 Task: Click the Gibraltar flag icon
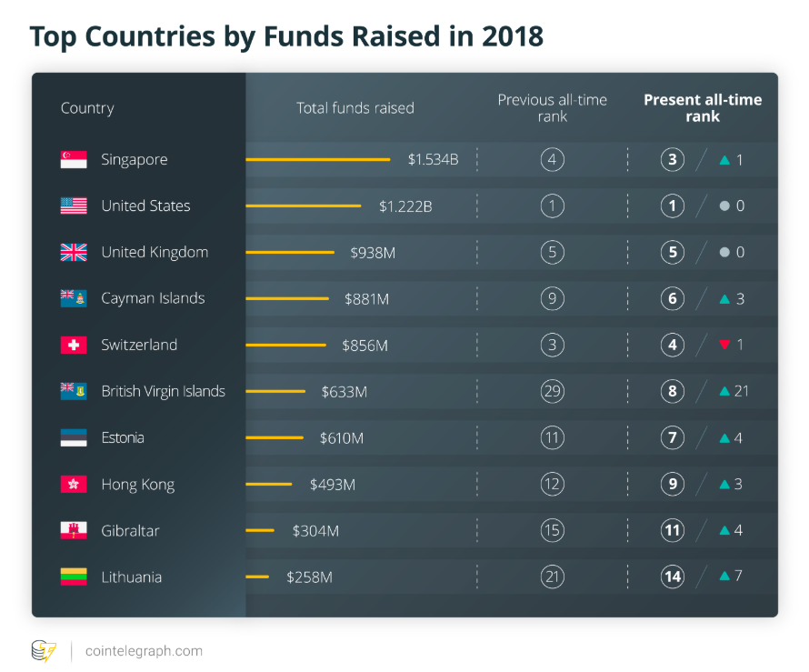(x=74, y=530)
